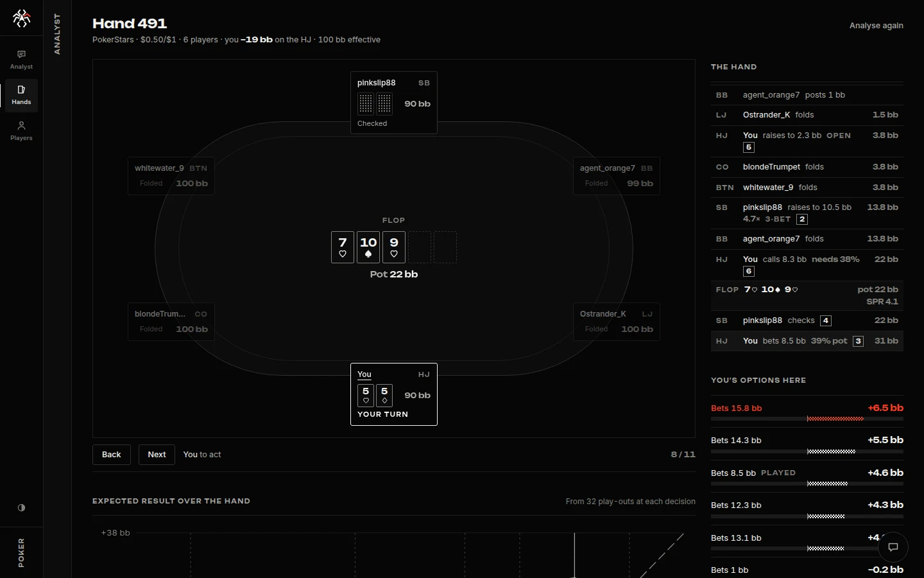Select the 'whitewater_9 folds' hand row
This screenshot has height=578, width=924.
coord(807,188)
